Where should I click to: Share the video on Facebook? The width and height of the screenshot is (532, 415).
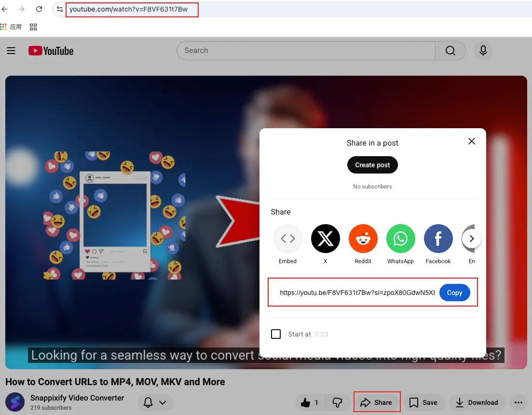click(x=438, y=239)
